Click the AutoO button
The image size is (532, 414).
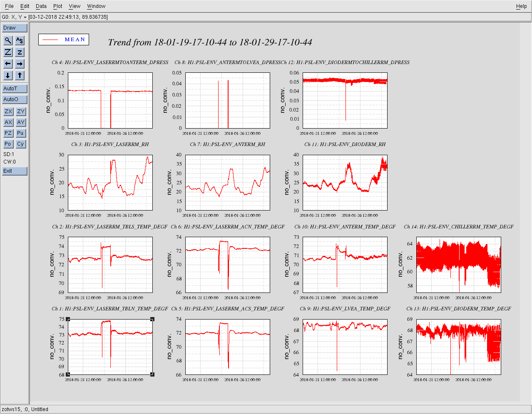click(x=15, y=99)
